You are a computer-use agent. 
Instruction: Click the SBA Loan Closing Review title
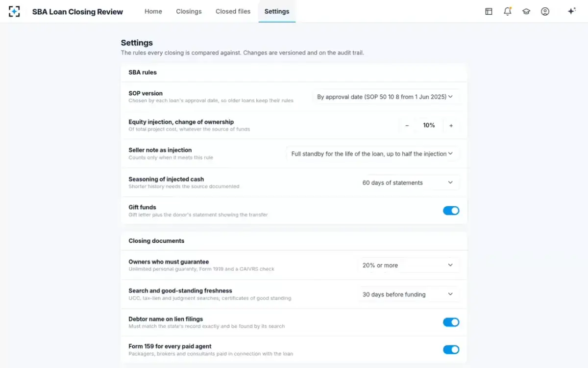click(77, 12)
